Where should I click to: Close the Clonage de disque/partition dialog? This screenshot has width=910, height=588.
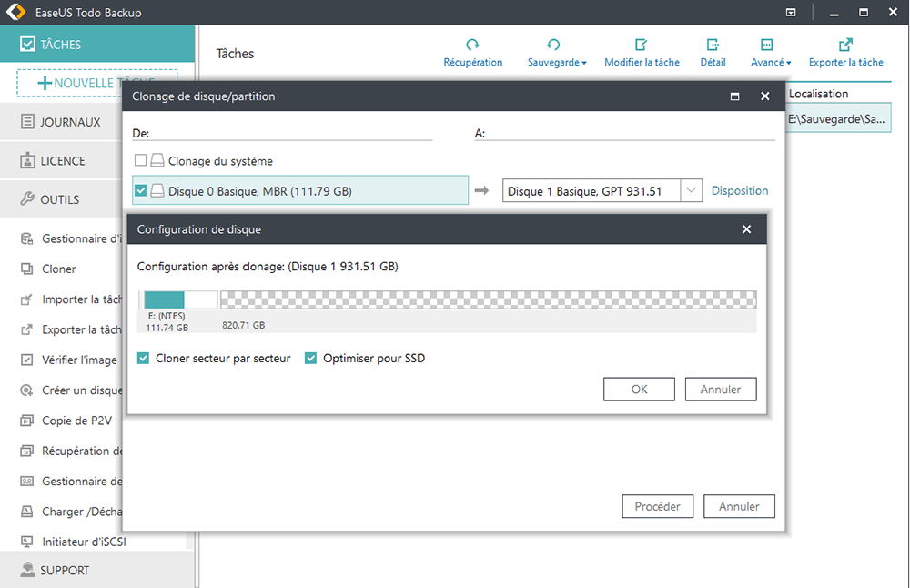765,96
